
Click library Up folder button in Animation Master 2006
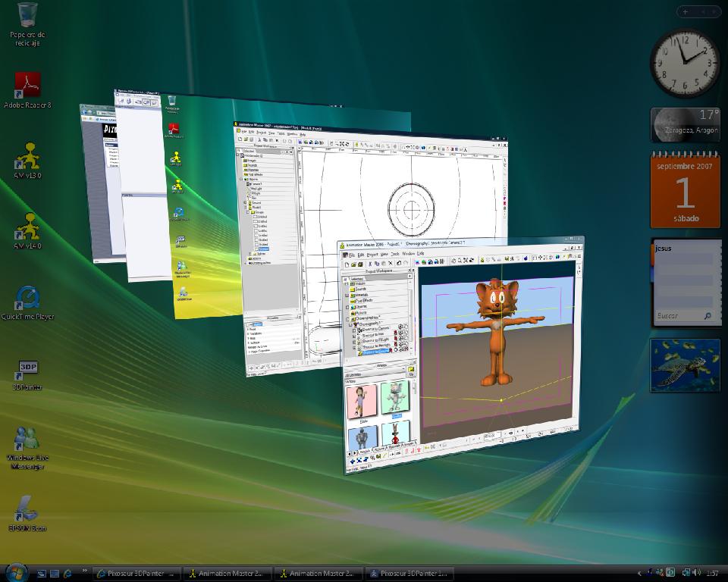(x=411, y=372)
